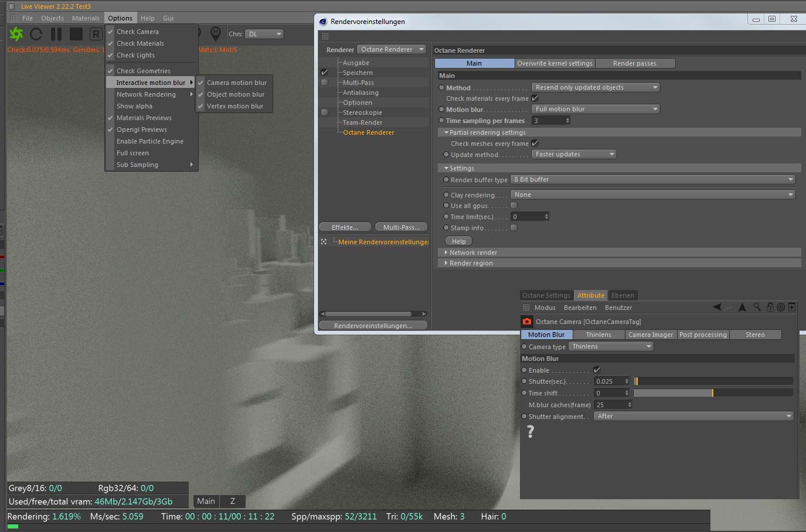806x532 pixels.
Task: Collapse the Partial rendering settings section
Action: (x=619, y=132)
